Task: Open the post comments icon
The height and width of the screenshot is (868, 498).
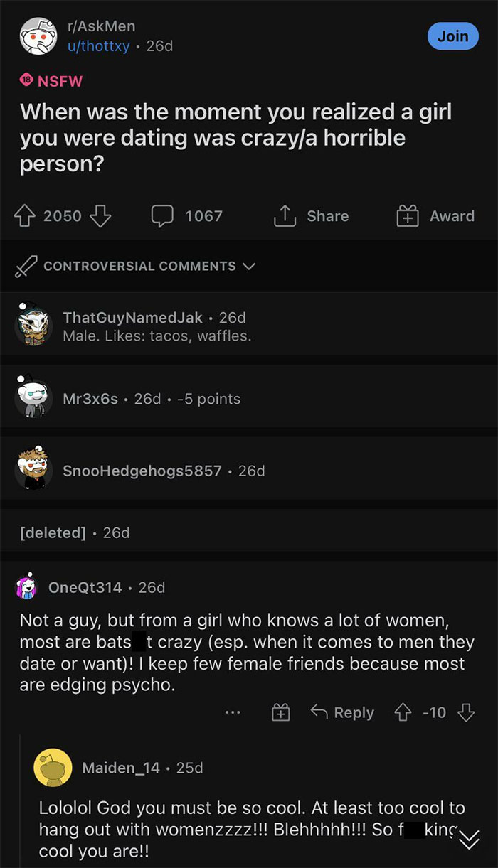Action: point(164,216)
